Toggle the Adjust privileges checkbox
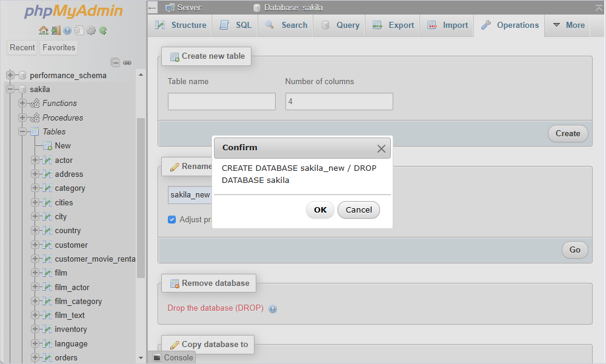Image resolution: width=606 pixels, height=364 pixels. click(x=172, y=219)
